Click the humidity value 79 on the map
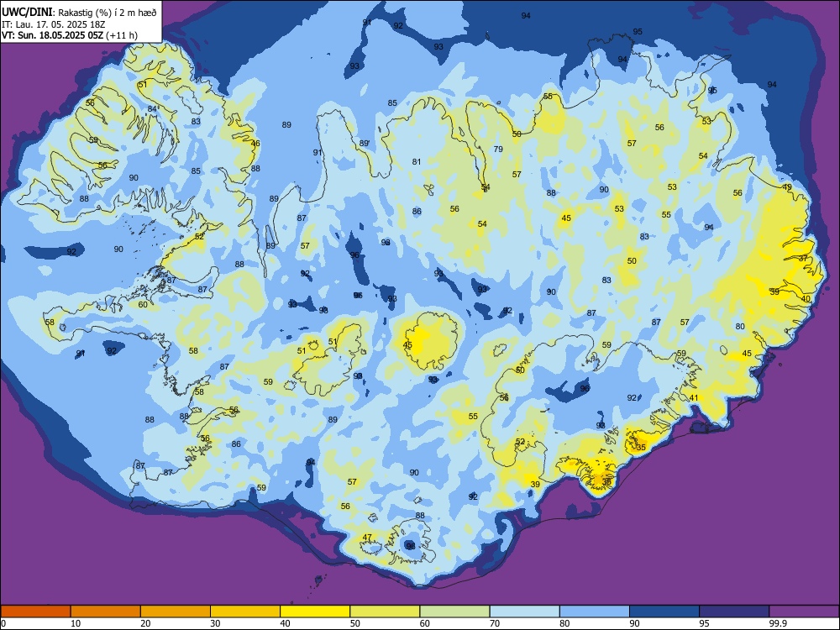Image resolution: width=840 pixels, height=630 pixels. click(x=498, y=149)
